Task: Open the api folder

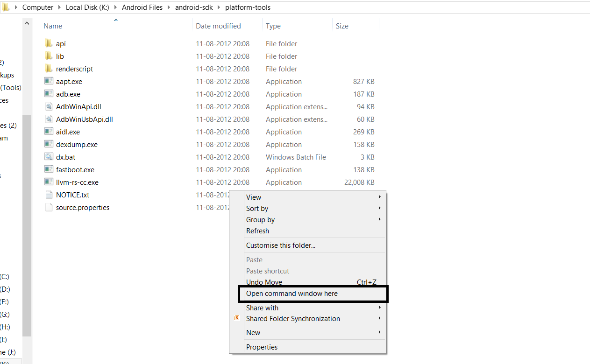Action: pyautogui.click(x=61, y=43)
